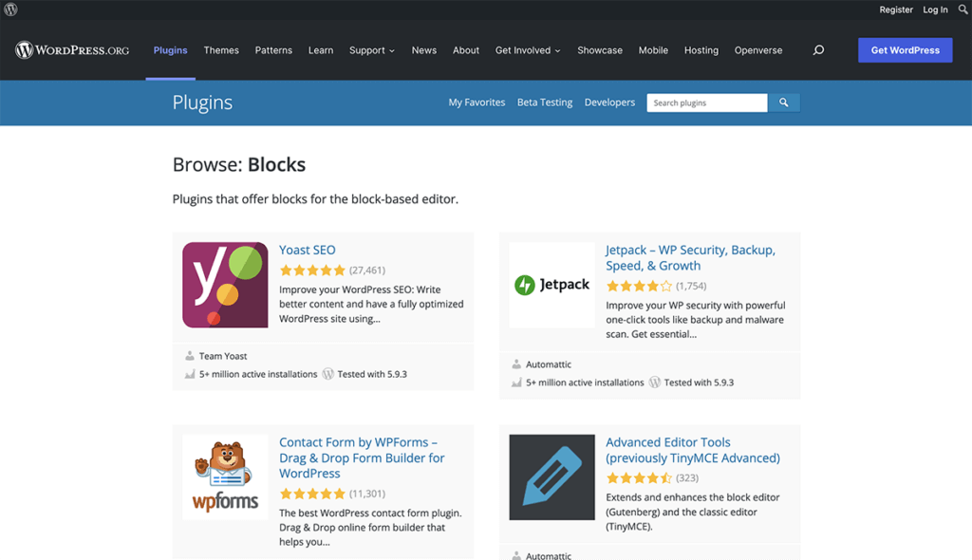The width and height of the screenshot is (972, 560).
Task: Click the WordPress logo in admin bar
Action: coord(11,9)
